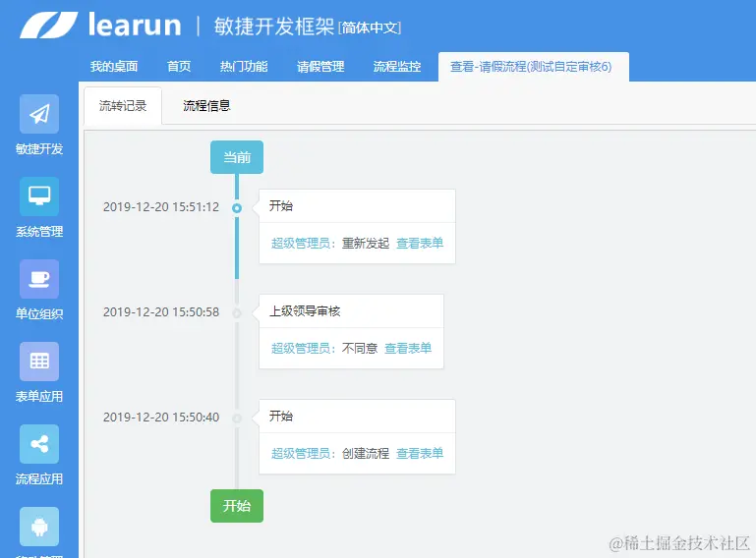Click the [简体中文] language label
Screen dimensions: 756x558
370,28
